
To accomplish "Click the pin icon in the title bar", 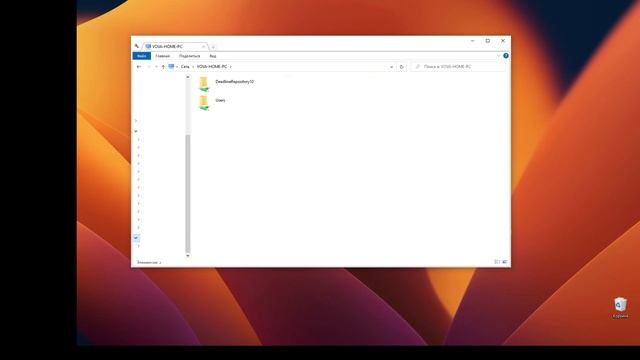I will click(137, 46).
